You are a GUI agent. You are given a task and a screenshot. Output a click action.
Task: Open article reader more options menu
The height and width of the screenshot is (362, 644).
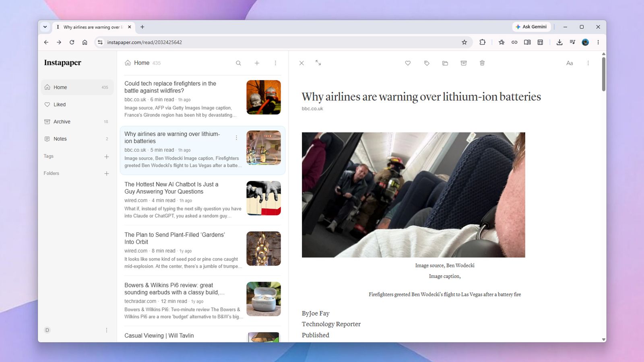(588, 63)
